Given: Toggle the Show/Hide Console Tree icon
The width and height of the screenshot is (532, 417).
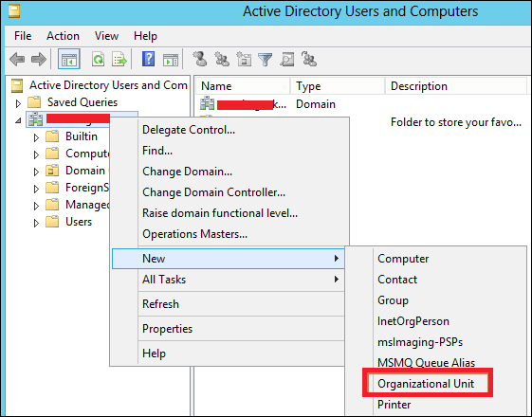Looking at the screenshot, I should (x=69, y=60).
